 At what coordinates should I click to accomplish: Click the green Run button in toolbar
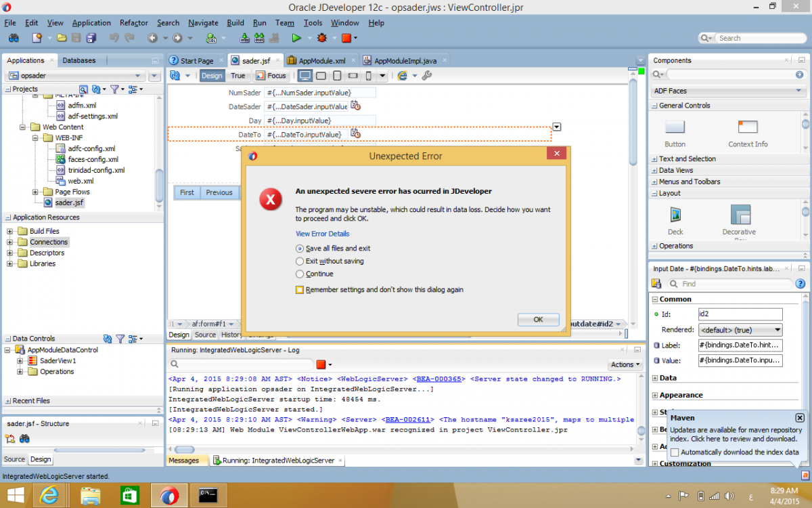tap(296, 38)
